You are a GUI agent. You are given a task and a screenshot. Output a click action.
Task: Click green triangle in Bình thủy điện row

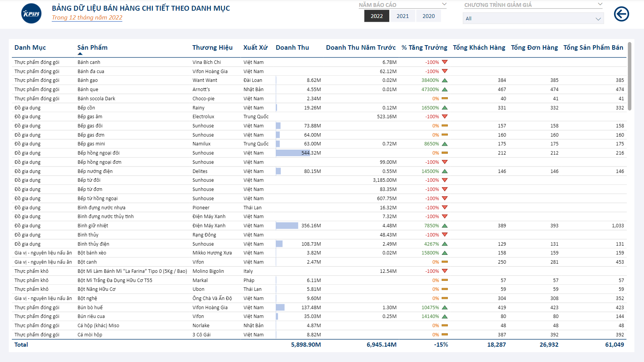445,244
